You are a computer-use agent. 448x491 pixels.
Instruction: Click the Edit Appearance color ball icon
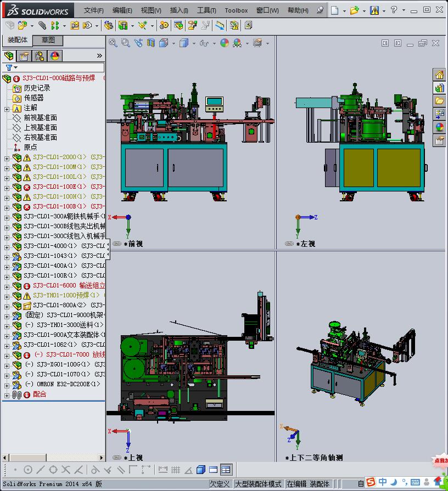tap(225, 43)
